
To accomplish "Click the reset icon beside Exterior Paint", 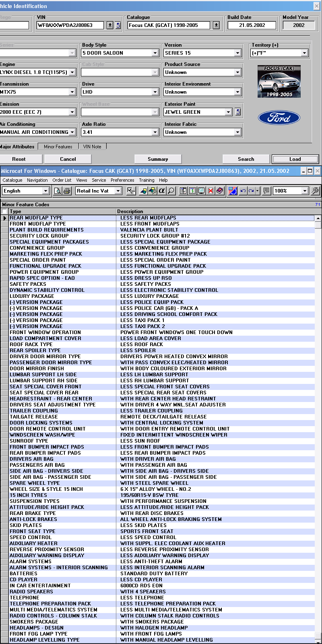I will pyautogui.click(x=238, y=112).
